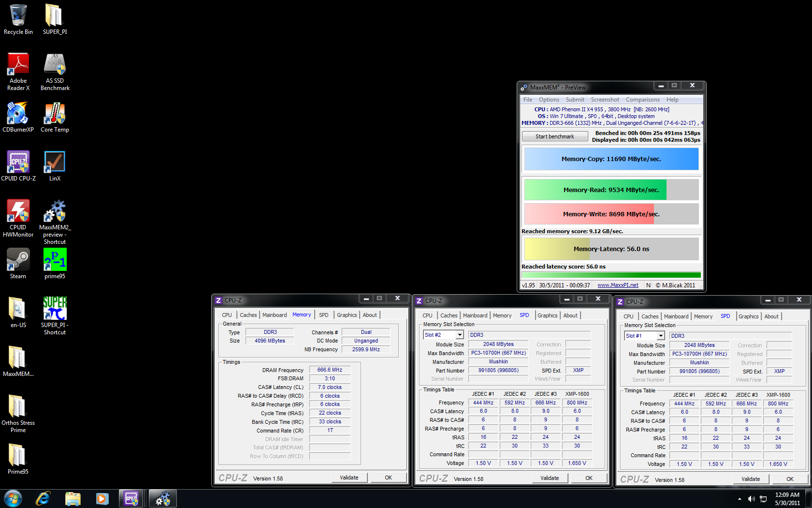The height and width of the screenshot is (508, 812).
Task: Open the Windows Start menu orb
Action: coord(13,498)
